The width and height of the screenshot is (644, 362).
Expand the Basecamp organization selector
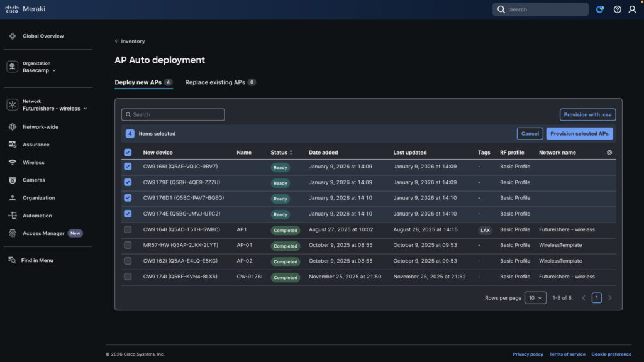coord(40,70)
